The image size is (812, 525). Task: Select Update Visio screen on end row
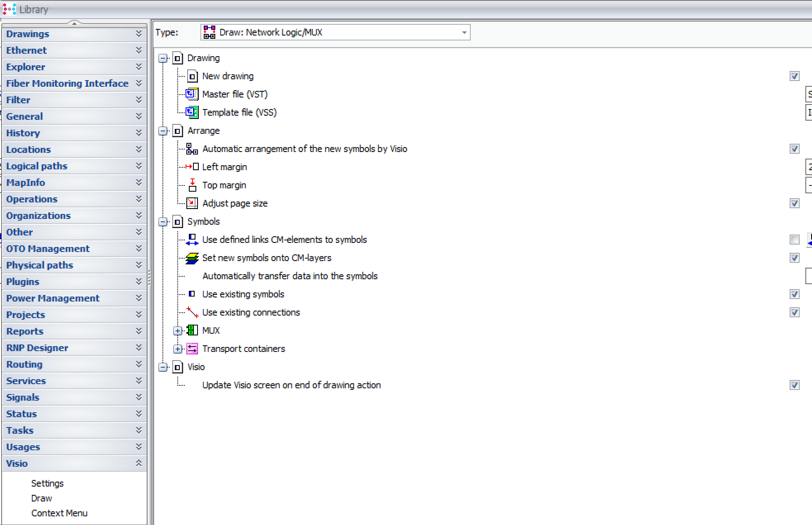pos(291,385)
